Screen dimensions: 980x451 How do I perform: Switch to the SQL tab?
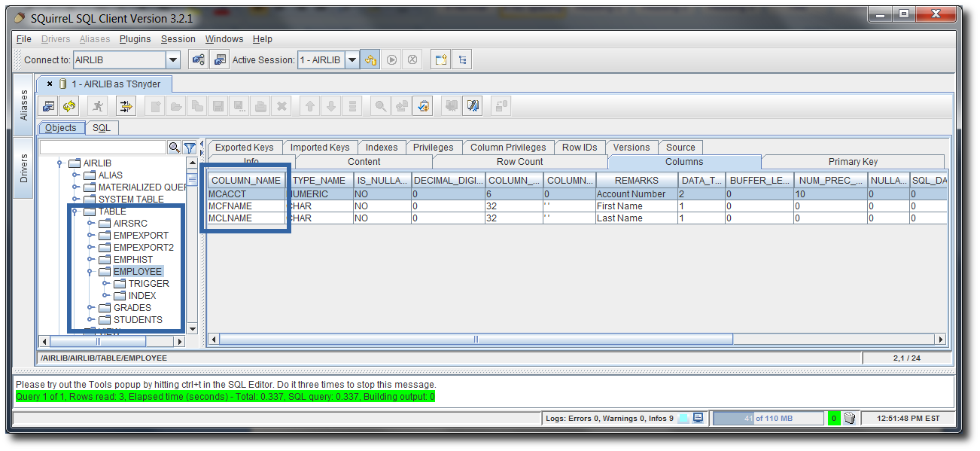coord(102,128)
